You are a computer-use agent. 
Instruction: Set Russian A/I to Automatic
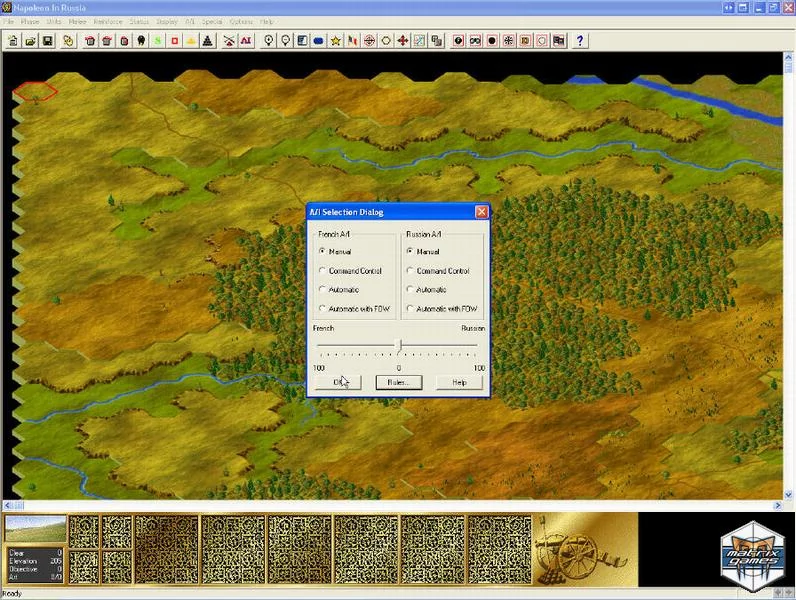426,289
